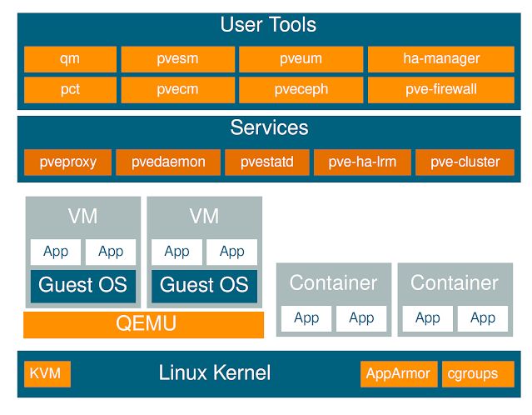Select the pvesm box in User Tools

point(178,59)
